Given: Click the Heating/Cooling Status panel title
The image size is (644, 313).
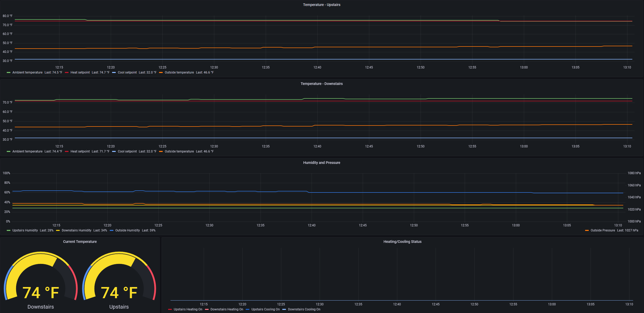Looking at the screenshot, I should (402, 242).
